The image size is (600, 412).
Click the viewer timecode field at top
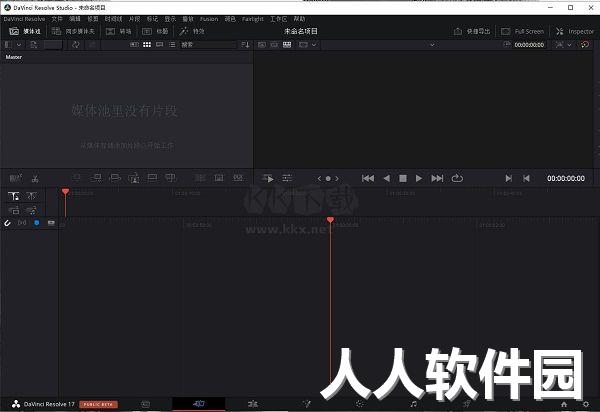[x=529, y=45]
